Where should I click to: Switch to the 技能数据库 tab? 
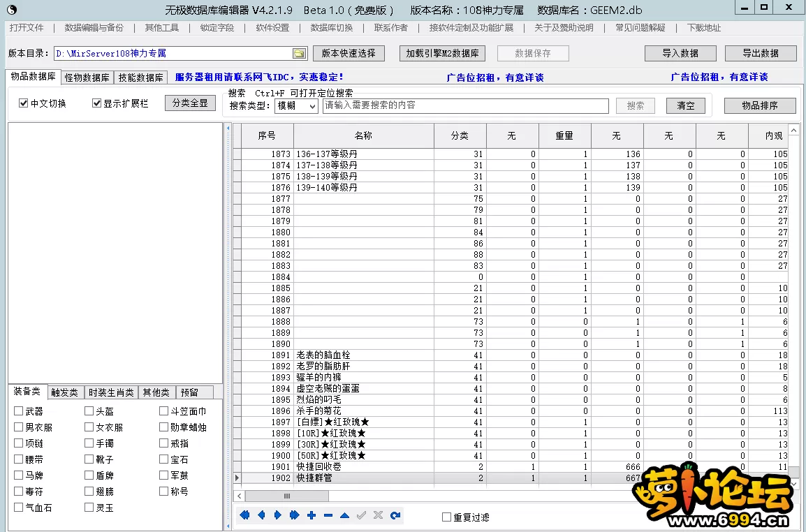(x=140, y=77)
